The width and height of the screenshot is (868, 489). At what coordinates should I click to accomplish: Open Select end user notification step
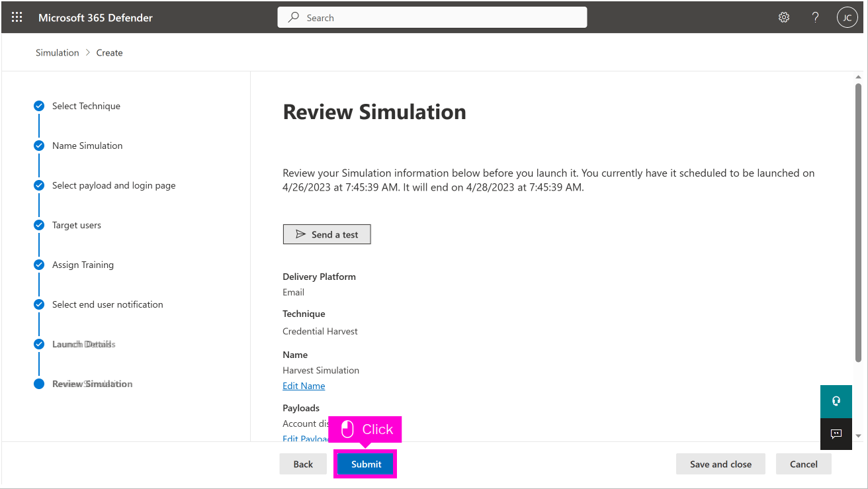107,304
